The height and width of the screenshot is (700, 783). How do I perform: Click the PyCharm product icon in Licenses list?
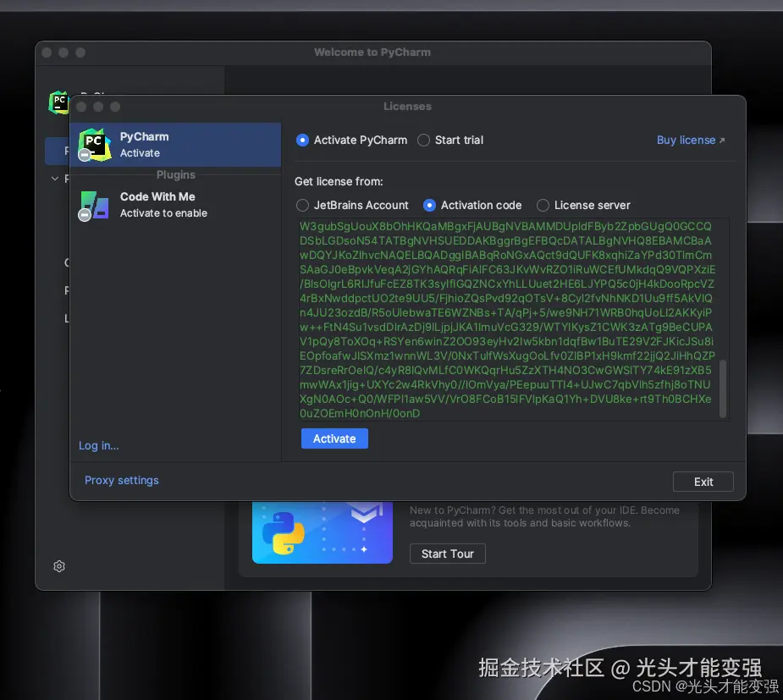[x=94, y=145]
